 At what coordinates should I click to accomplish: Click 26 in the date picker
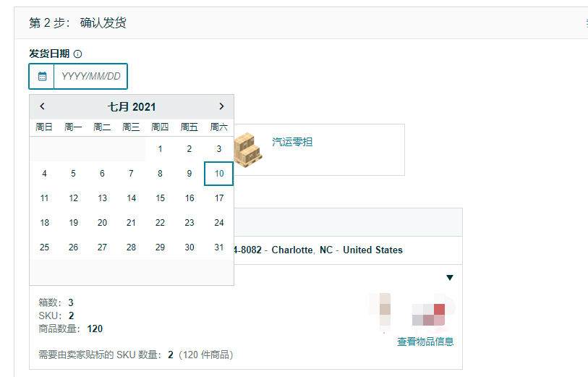tap(73, 247)
